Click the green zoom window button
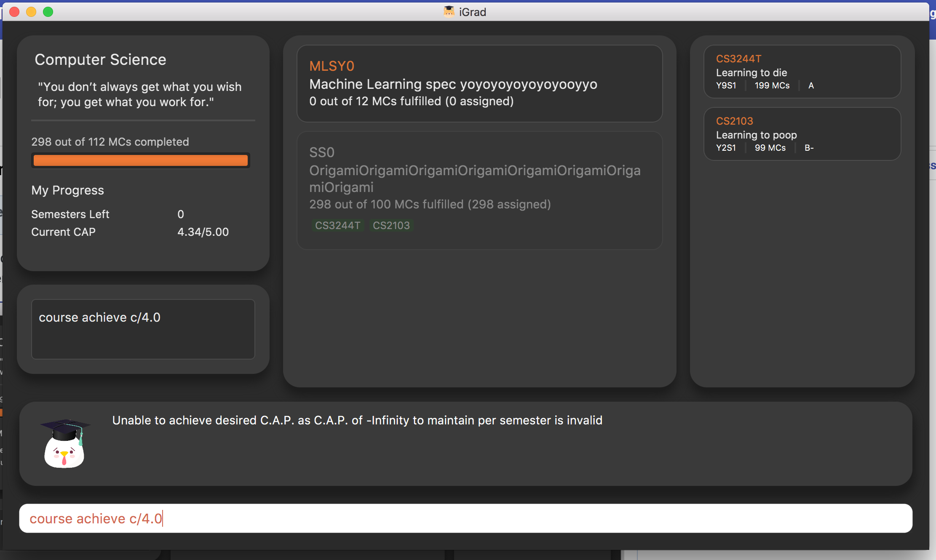This screenshot has height=560, width=936. click(48, 12)
